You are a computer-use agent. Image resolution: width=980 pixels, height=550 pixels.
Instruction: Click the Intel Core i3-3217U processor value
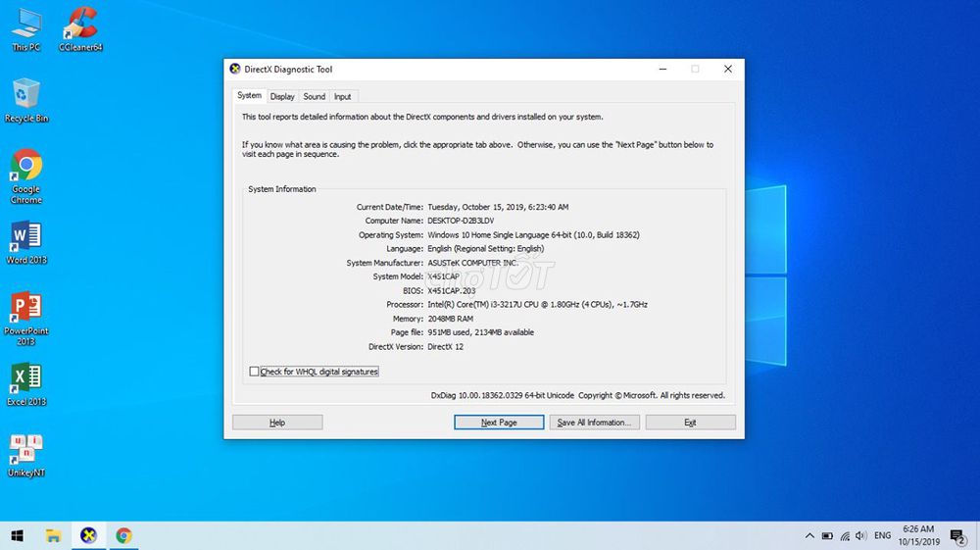pos(537,304)
